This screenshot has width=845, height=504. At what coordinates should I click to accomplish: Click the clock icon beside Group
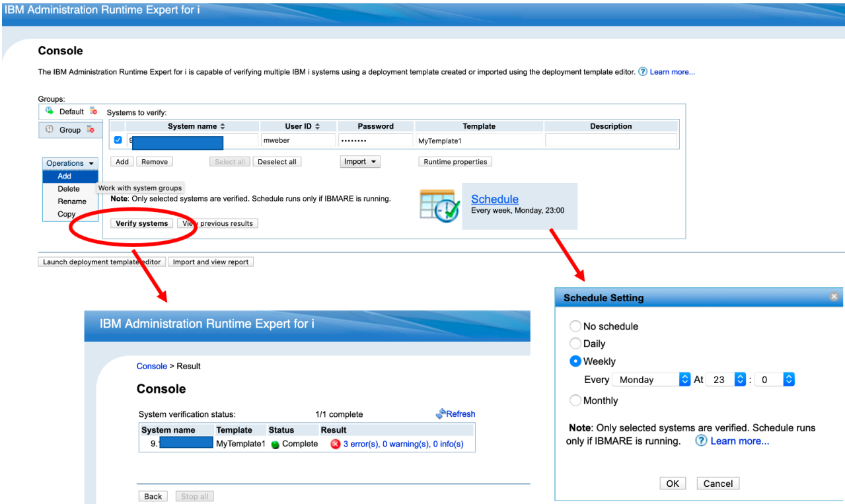point(50,129)
